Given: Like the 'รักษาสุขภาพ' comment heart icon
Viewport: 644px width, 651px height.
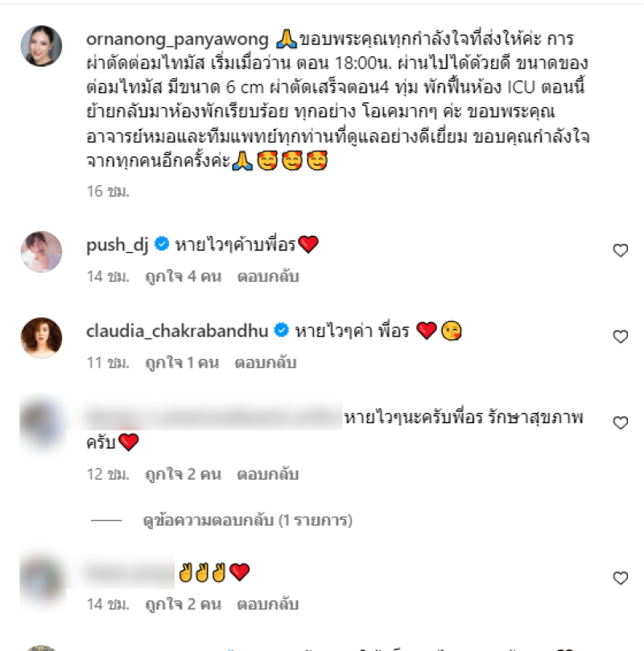Looking at the screenshot, I should [x=621, y=422].
